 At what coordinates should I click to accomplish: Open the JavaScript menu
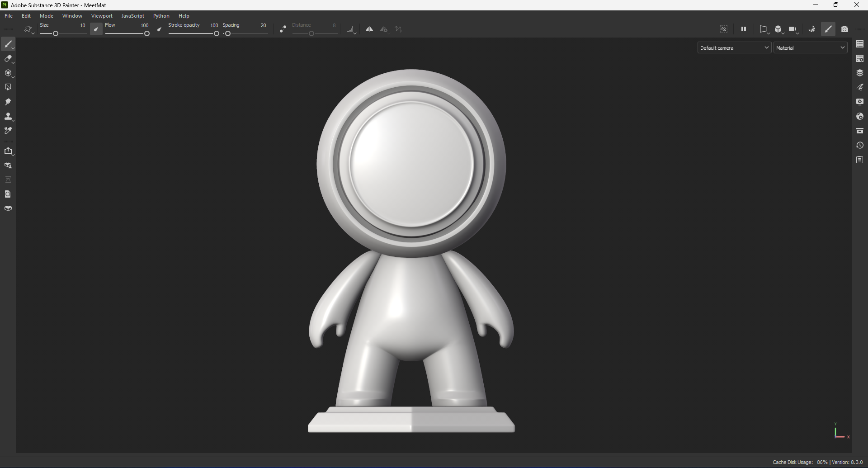(132, 15)
